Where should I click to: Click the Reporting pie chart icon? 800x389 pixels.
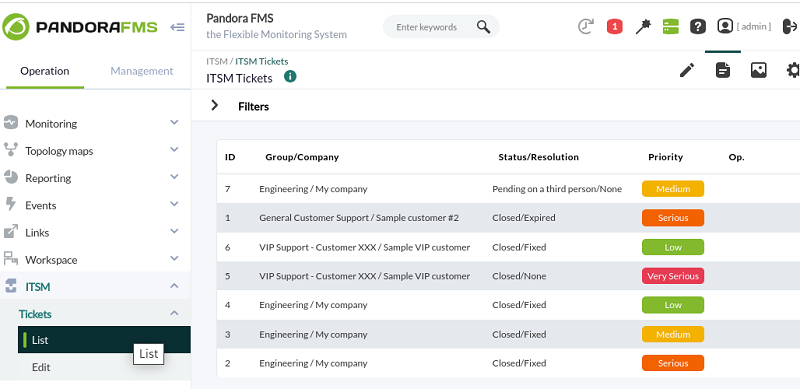11,177
